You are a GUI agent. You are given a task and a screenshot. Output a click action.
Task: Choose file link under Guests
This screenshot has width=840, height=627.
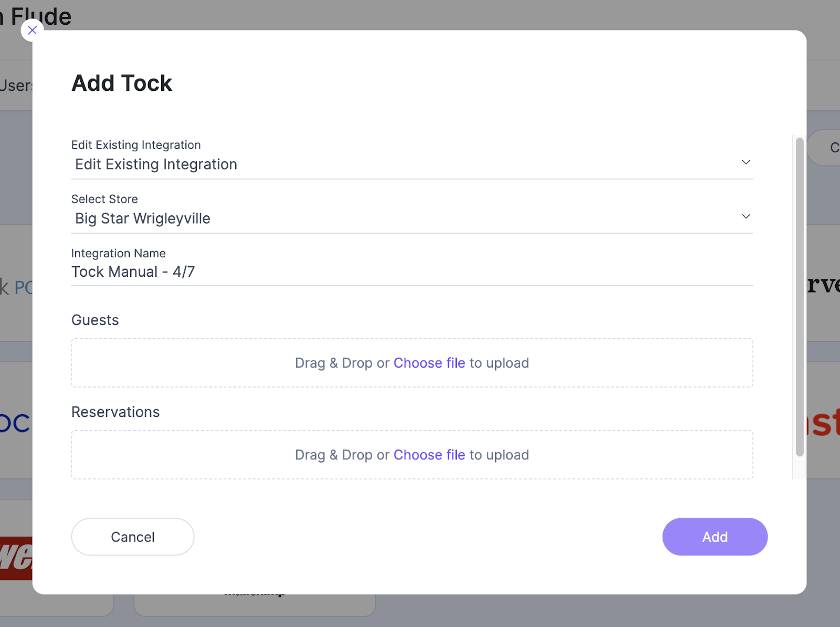pyautogui.click(x=429, y=363)
